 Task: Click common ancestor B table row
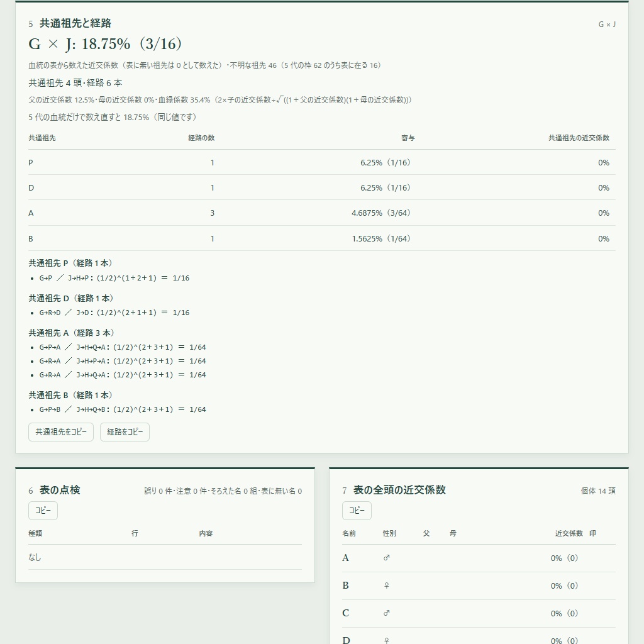tap(322, 238)
